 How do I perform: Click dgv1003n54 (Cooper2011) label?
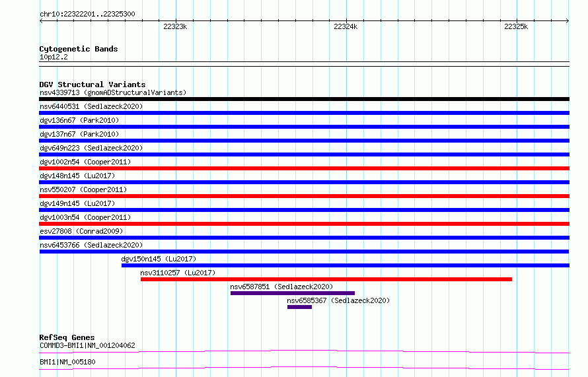click(85, 217)
